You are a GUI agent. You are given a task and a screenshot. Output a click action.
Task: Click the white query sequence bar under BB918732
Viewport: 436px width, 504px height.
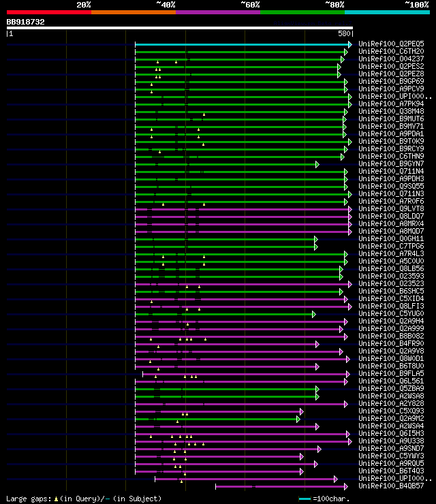tap(180, 28)
